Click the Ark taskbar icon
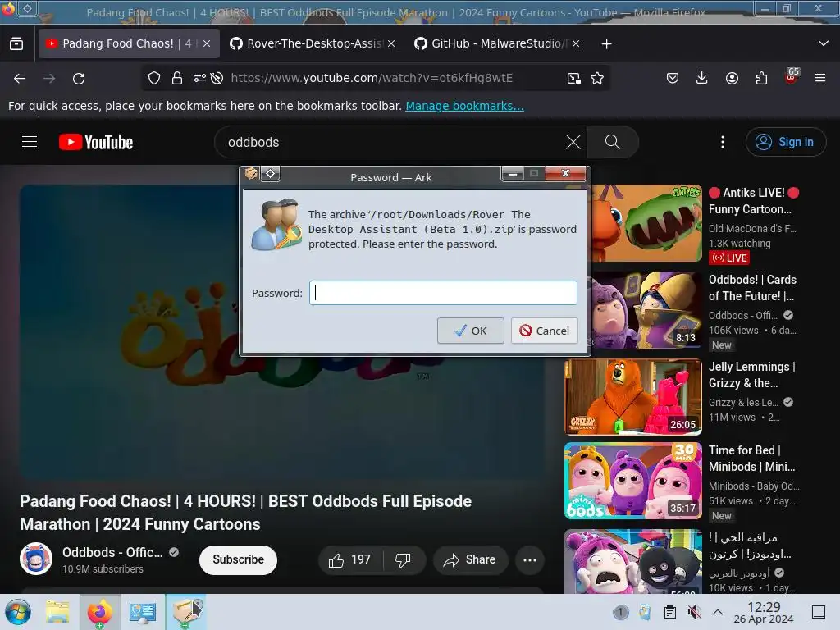Viewport: 840px width, 630px height. [x=186, y=612]
